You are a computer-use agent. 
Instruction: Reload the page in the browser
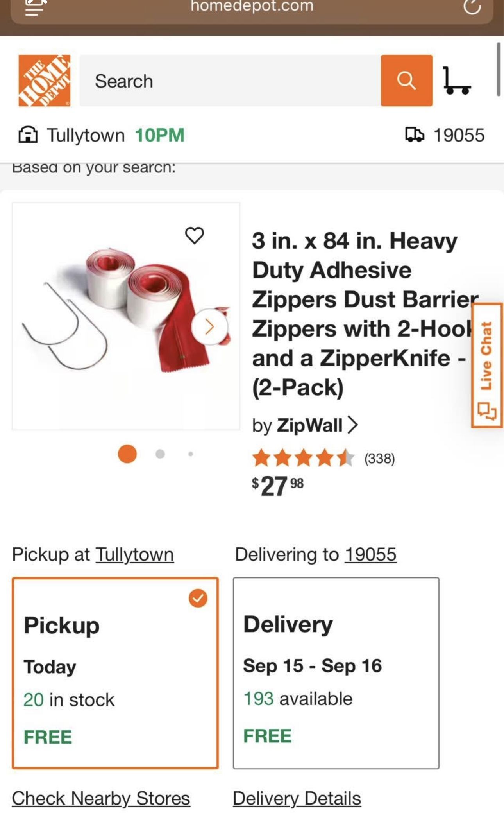coord(472,7)
